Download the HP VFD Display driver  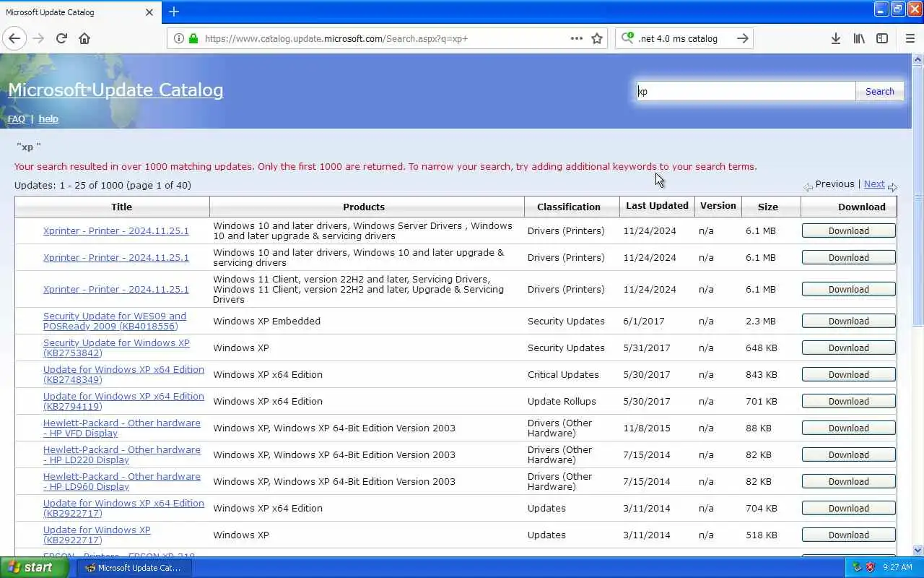click(x=849, y=428)
